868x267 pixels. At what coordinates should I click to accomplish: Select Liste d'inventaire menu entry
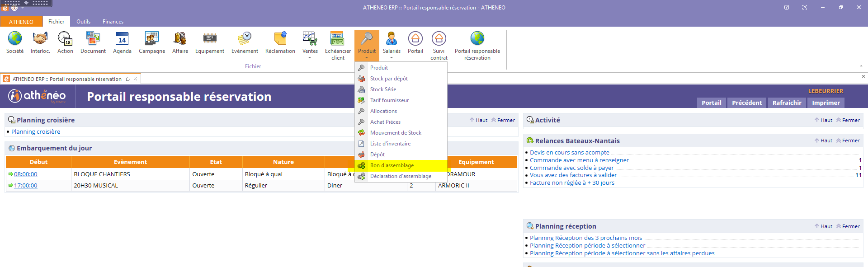point(401,144)
